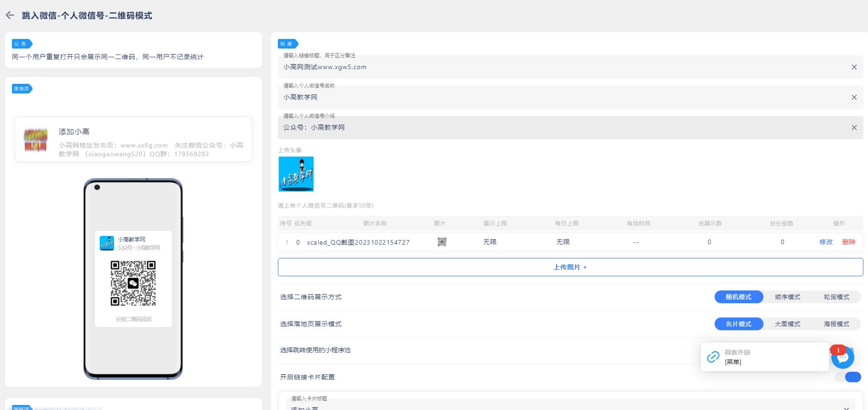The width and height of the screenshot is (868, 410).
Task: Click the 落地页 section tag
Action: point(22,89)
